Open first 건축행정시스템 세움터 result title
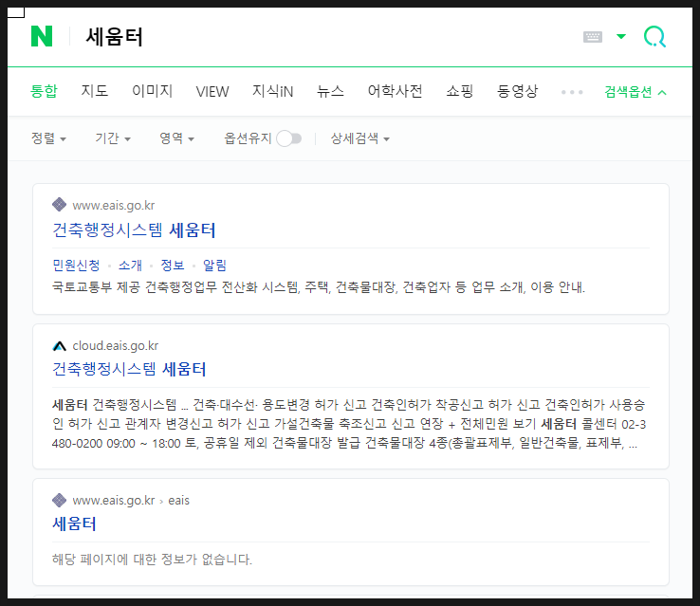This screenshot has height=606, width=700. (134, 230)
